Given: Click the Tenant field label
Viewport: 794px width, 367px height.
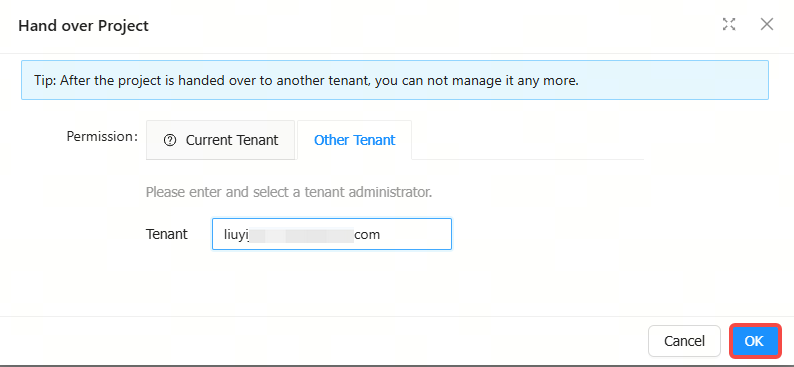Looking at the screenshot, I should 167,234.
